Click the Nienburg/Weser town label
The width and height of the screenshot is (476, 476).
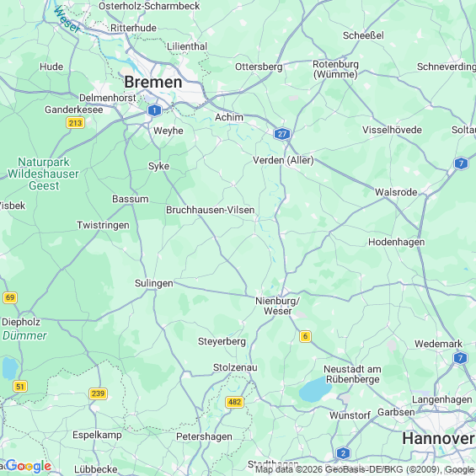(x=277, y=306)
